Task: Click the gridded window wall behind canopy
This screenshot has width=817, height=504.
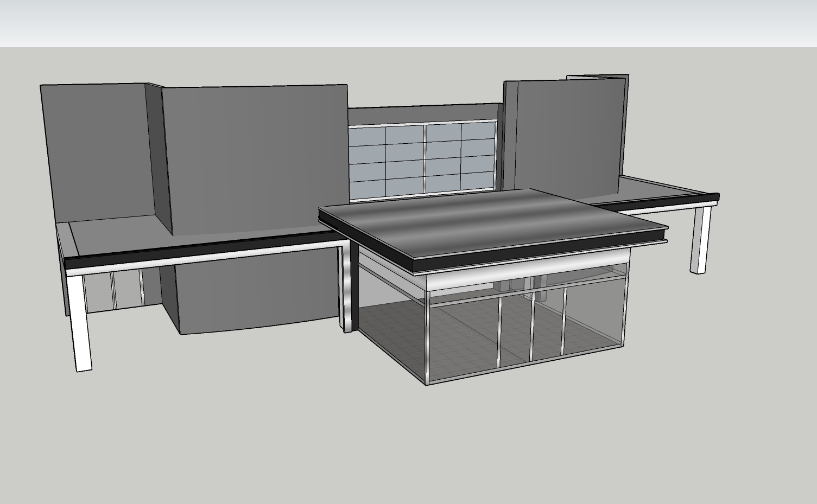Action: [x=422, y=159]
